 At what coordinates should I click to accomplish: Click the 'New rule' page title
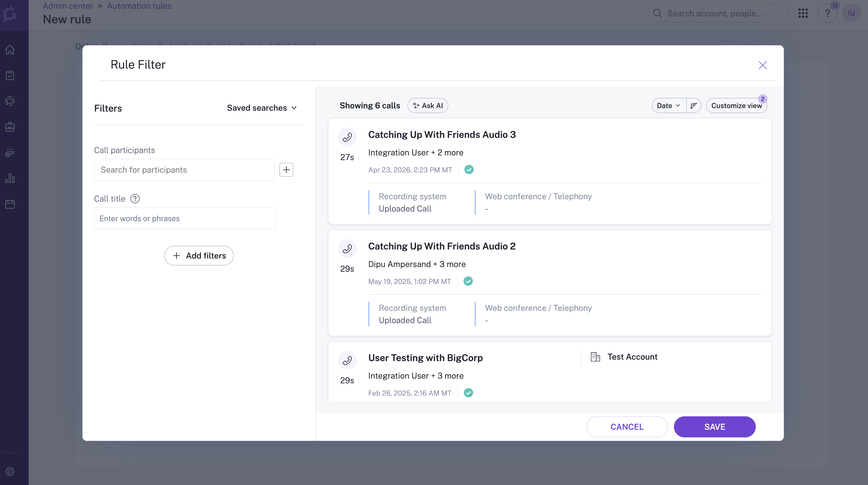(x=67, y=19)
